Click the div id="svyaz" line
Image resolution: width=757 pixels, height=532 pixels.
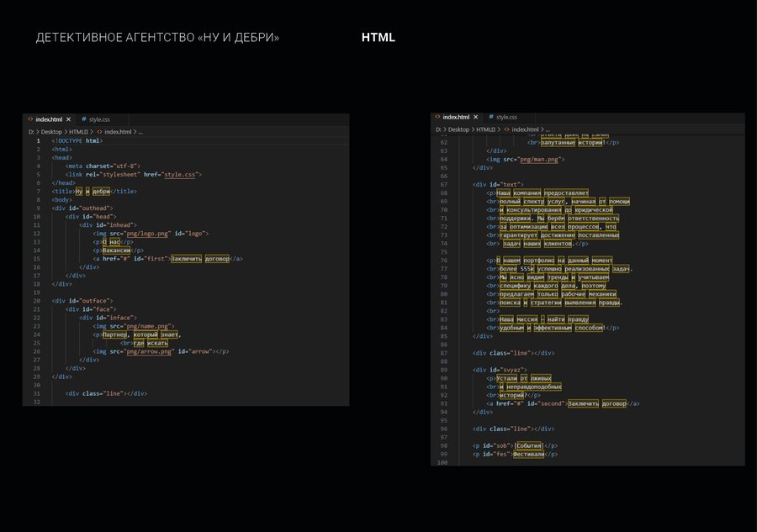point(500,370)
